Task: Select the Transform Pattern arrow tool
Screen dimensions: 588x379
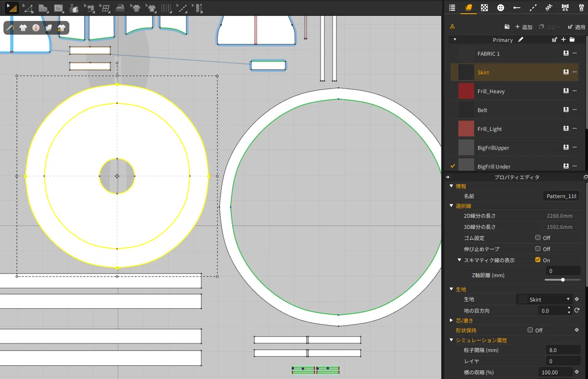Action: [12, 8]
